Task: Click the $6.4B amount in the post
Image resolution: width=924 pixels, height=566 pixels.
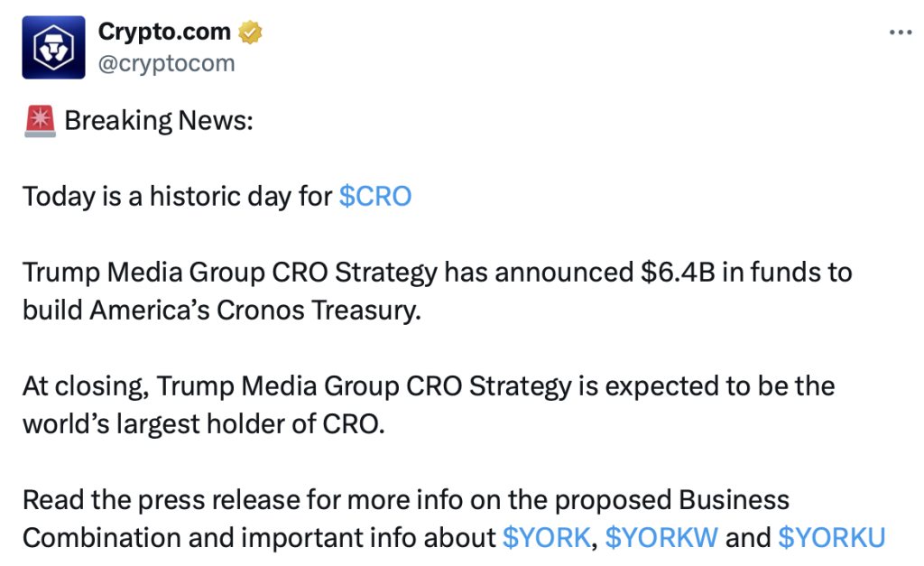Action: [x=678, y=273]
